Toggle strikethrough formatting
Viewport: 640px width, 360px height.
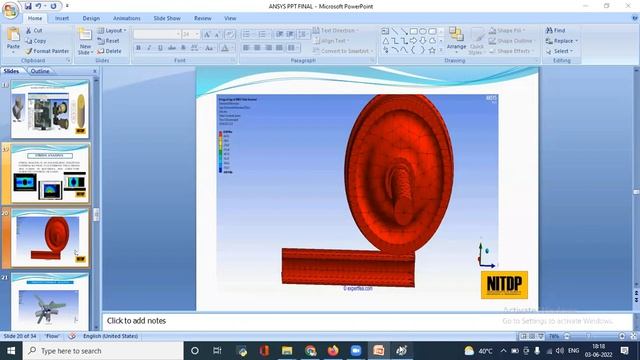coord(171,48)
